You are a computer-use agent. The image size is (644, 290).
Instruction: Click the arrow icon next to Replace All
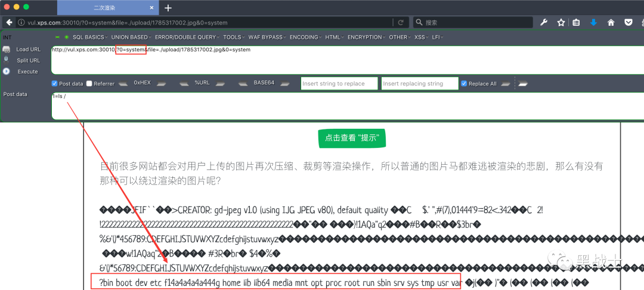tap(505, 84)
